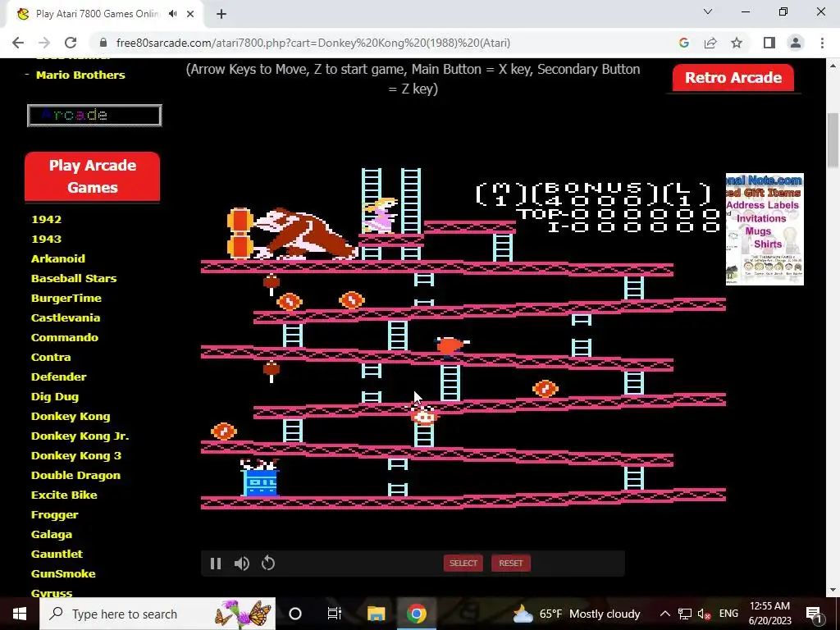
Task: Click the muted volume tray icon
Action: pos(704,614)
